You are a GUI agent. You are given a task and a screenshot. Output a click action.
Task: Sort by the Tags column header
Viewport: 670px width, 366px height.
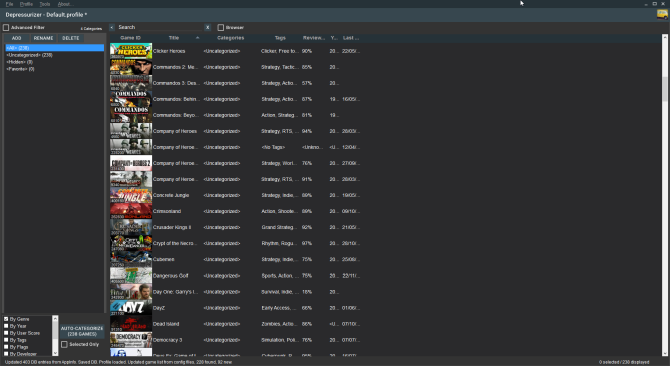[x=280, y=38]
